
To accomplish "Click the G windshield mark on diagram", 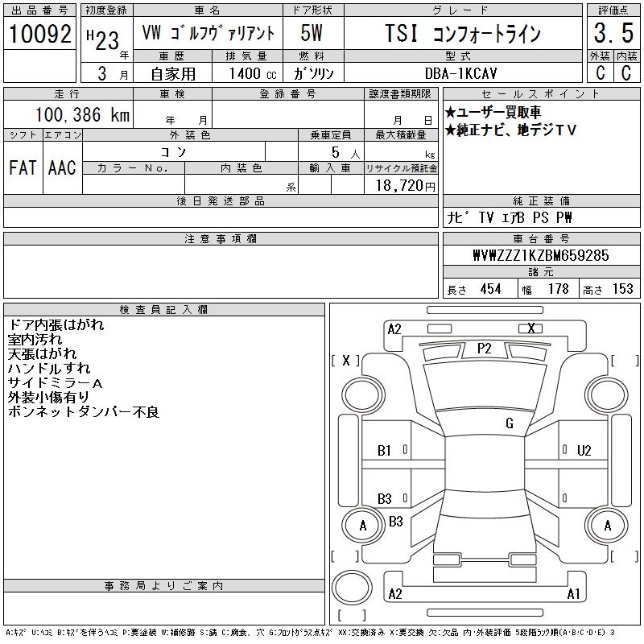I will click(x=510, y=423).
